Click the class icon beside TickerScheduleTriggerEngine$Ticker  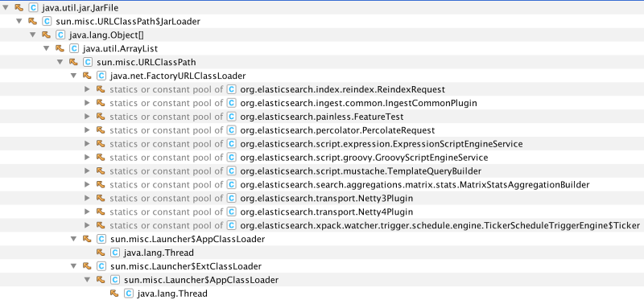click(x=232, y=225)
